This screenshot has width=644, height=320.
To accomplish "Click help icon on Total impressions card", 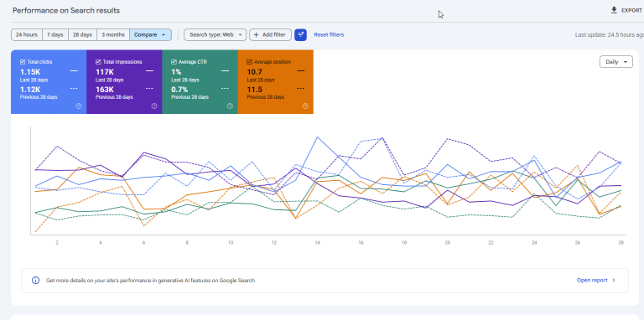I will coord(154,106).
